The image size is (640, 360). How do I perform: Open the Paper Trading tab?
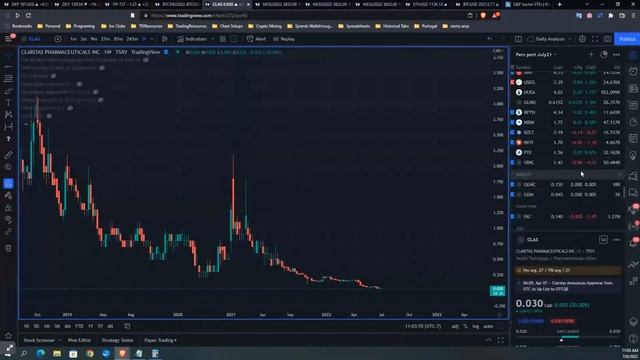[x=160, y=340]
